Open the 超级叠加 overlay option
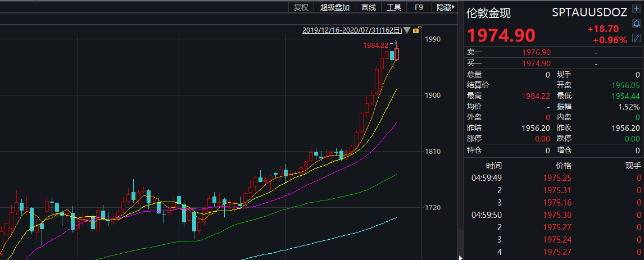Screen dimensions: 644x260 pyautogui.click(x=335, y=7)
